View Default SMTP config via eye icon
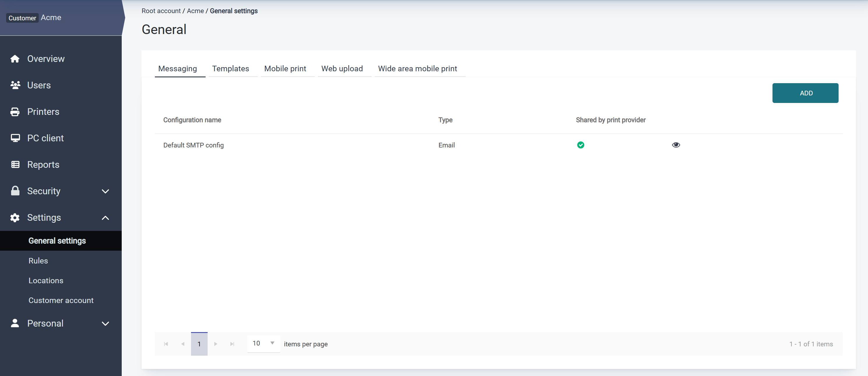Viewport: 868px width, 376px height. pos(676,145)
